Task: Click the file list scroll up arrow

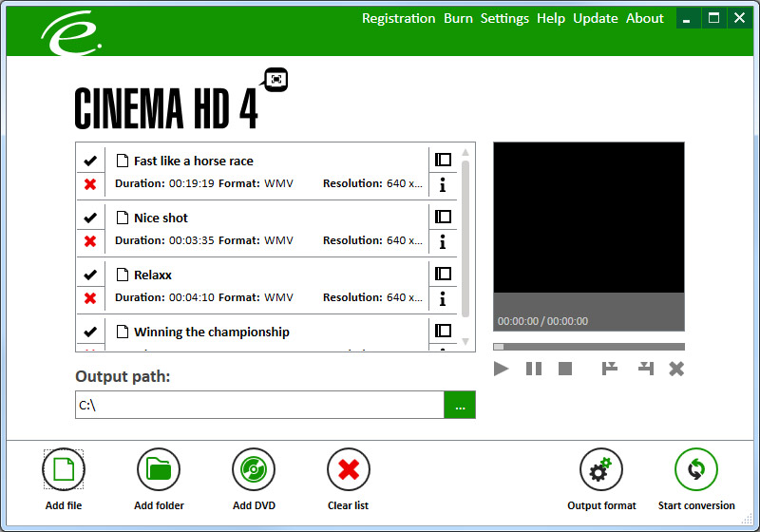Action: click(465, 152)
